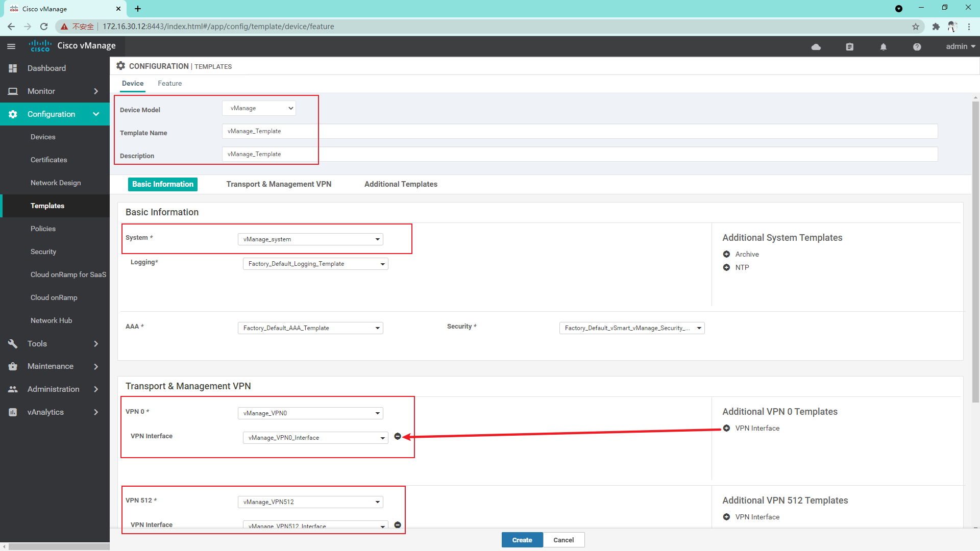Open the vAnalytics sidebar icon
Screen dimensions: 980x551
(x=13, y=412)
